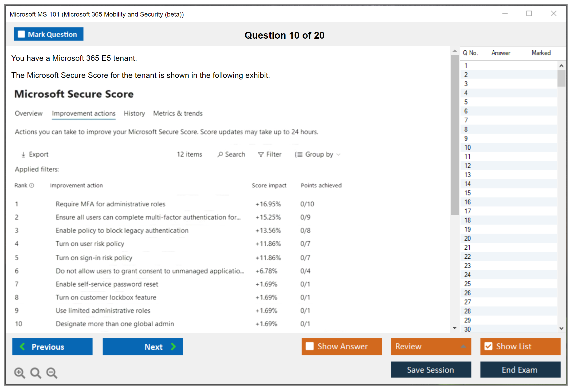Click the zoom in magnifier icon
The image size is (574, 392).
[x=19, y=373]
